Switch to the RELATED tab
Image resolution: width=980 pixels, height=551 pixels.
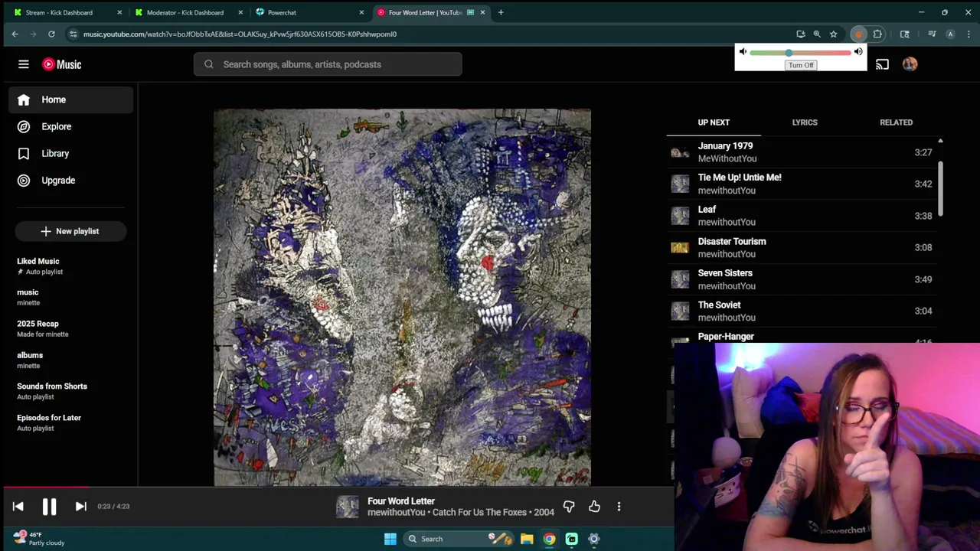[x=896, y=122]
